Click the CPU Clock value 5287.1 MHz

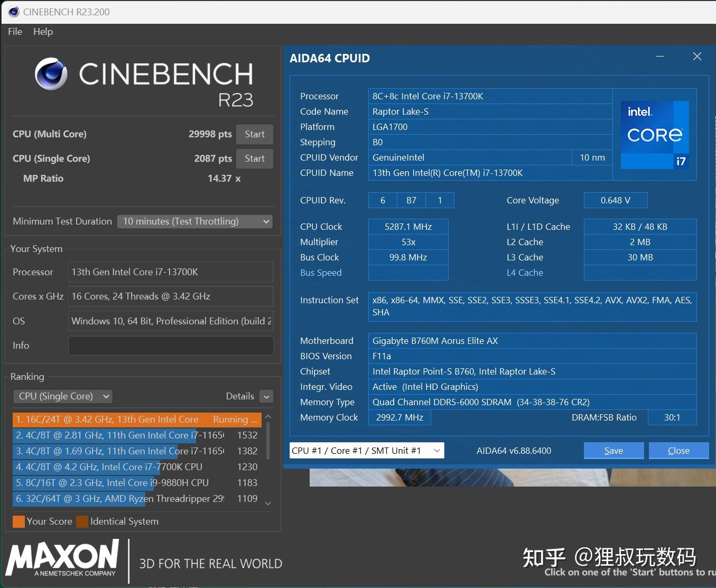pyautogui.click(x=408, y=227)
